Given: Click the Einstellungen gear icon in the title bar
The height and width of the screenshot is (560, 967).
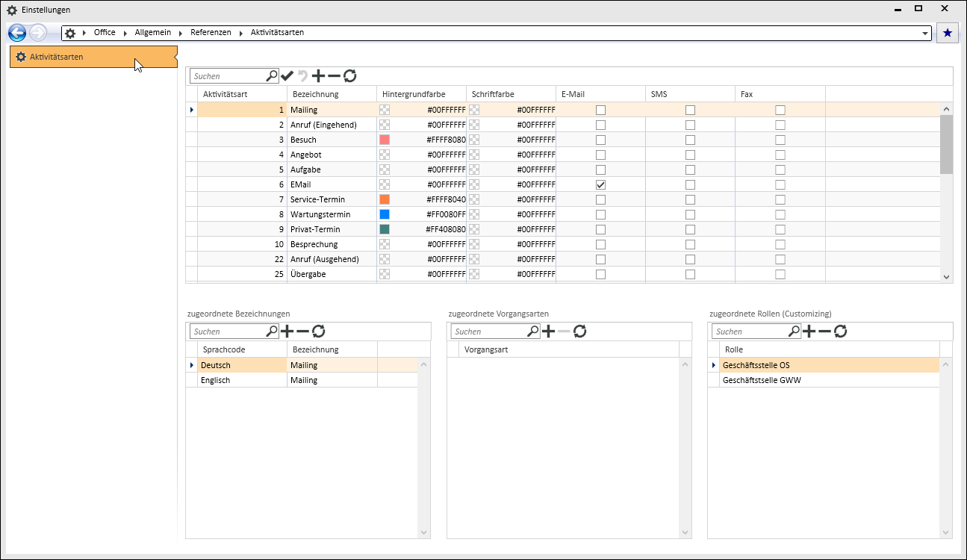Looking at the screenshot, I should 12,9.
